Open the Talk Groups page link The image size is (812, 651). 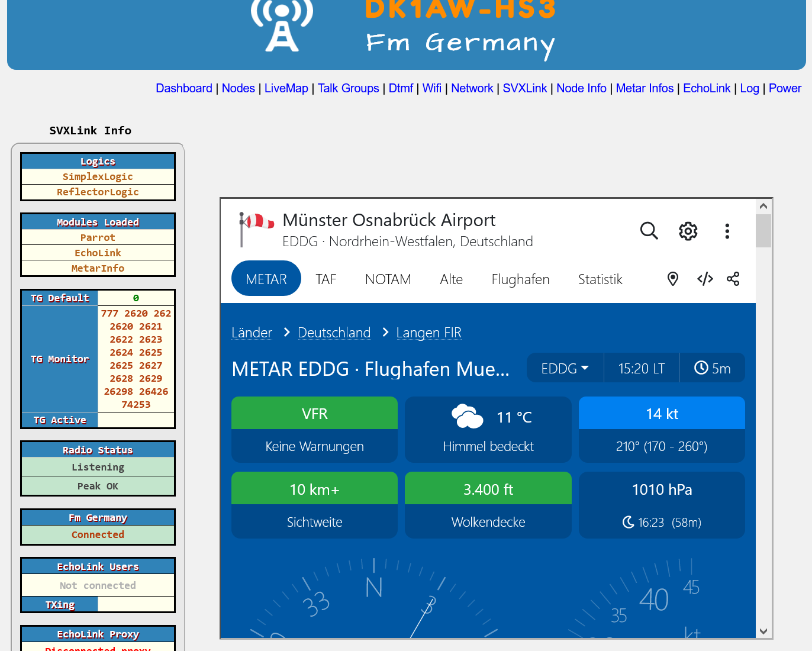(x=348, y=88)
